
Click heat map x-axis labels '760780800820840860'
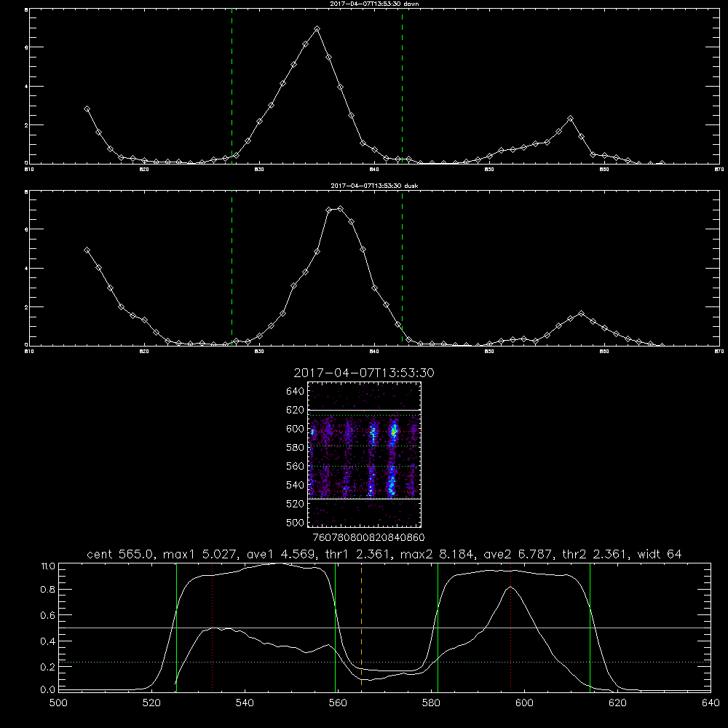(x=368, y=537)
